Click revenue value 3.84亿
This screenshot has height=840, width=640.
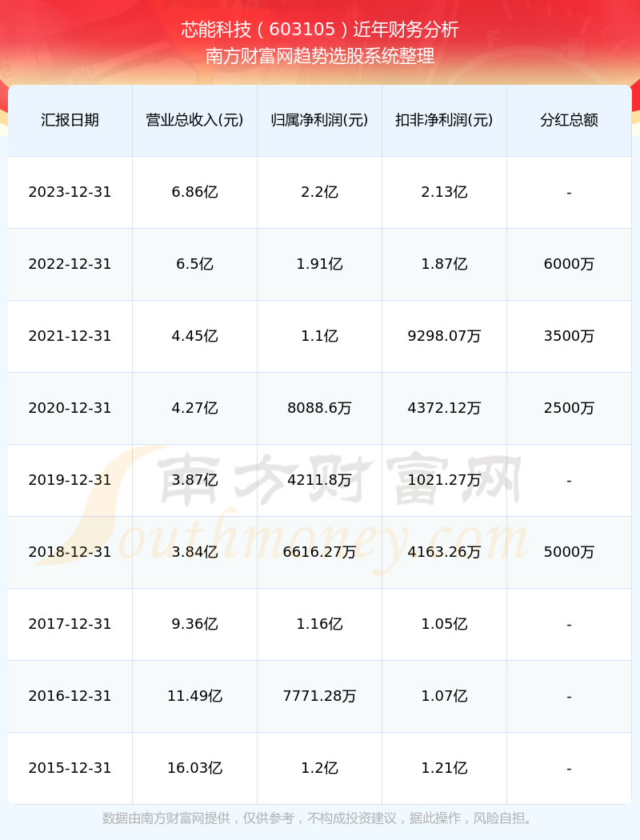194,552
